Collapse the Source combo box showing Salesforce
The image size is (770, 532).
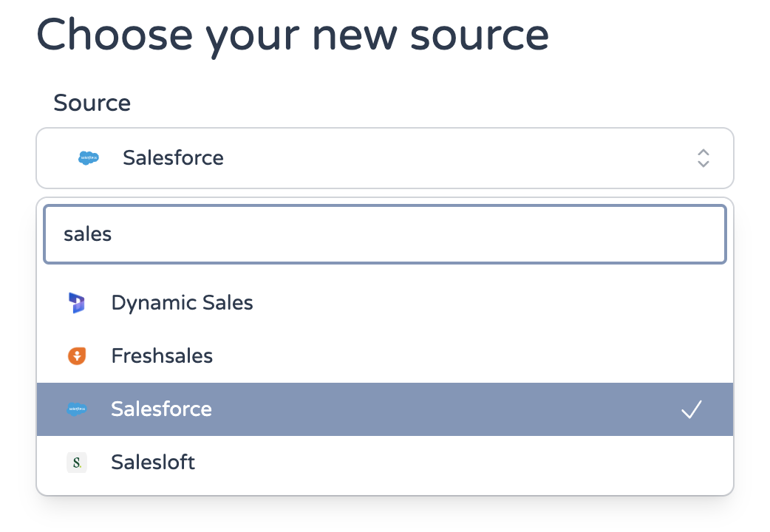point(385,158)
